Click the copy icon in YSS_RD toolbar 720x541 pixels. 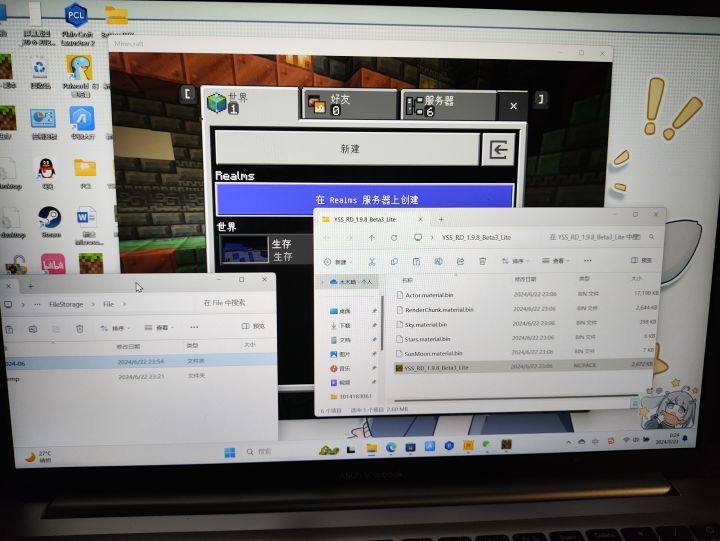pos(394,261)
